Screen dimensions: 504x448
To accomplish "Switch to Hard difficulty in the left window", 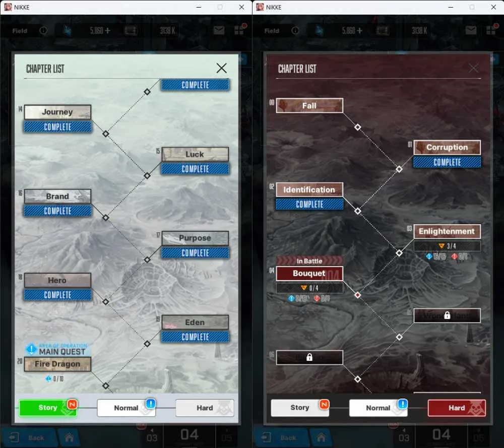I will coord(205,408).
